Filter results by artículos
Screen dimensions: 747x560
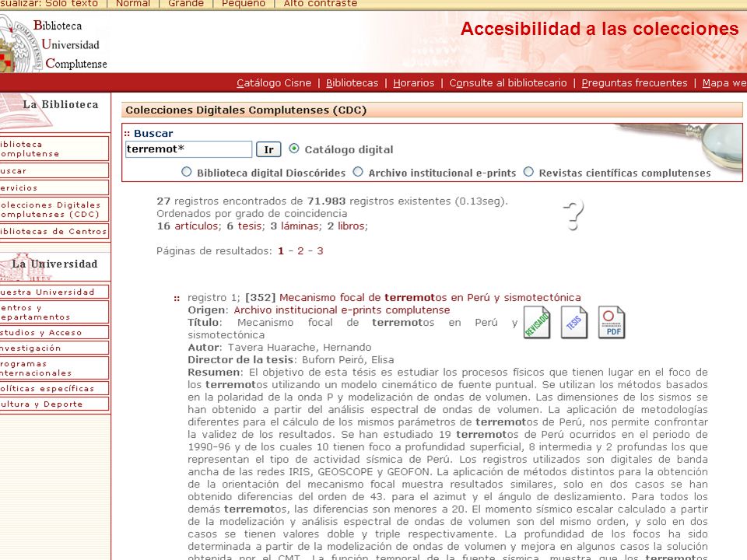[x=196, y=226]
